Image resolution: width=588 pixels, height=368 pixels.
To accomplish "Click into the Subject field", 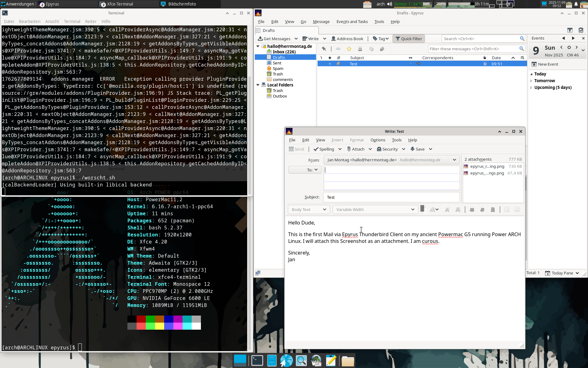I will click(391, 197).
